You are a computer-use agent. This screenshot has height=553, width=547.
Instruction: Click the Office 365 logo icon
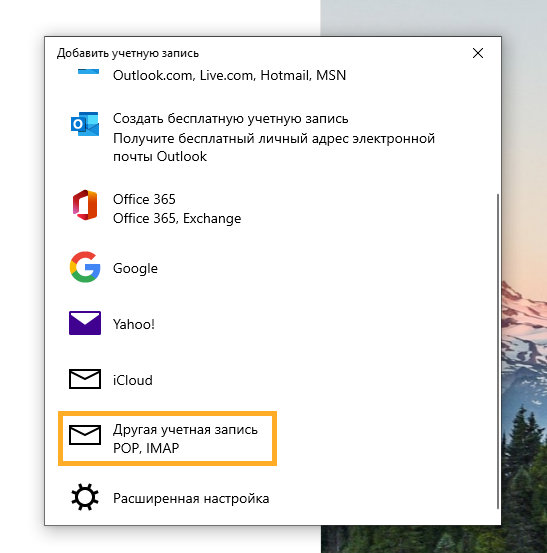pos(85,205)
